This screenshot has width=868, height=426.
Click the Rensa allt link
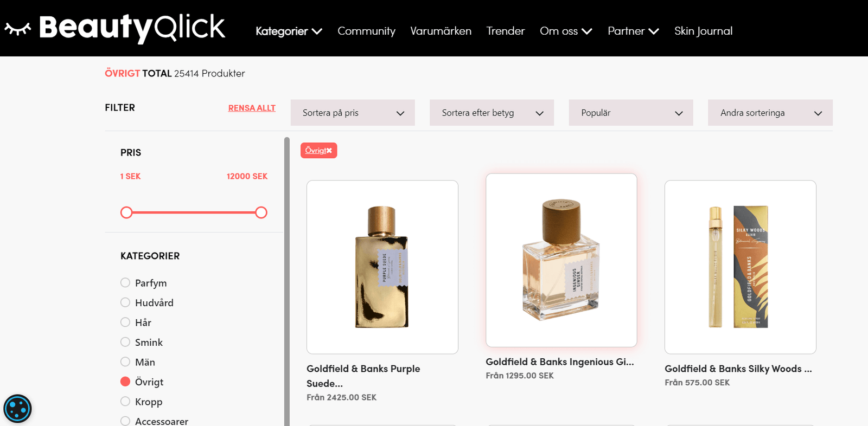252,108
